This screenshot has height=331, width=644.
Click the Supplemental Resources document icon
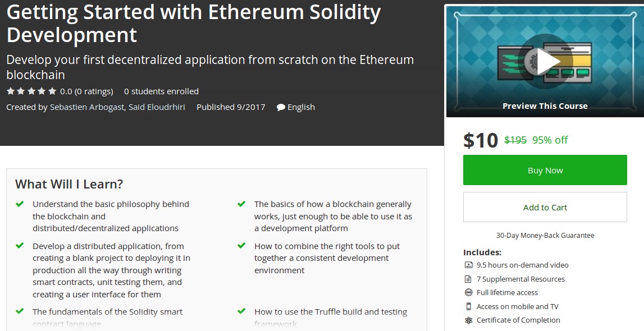click(x=468, y=279)
